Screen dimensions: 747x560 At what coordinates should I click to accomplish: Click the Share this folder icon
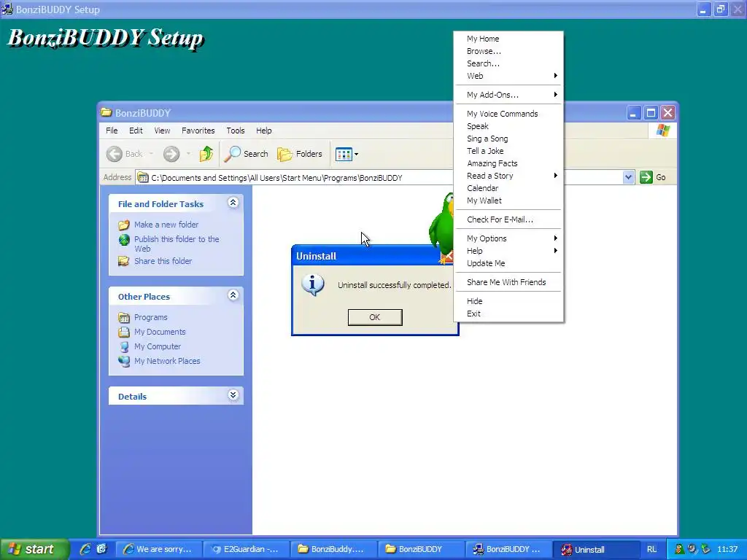tap(124, 261)
